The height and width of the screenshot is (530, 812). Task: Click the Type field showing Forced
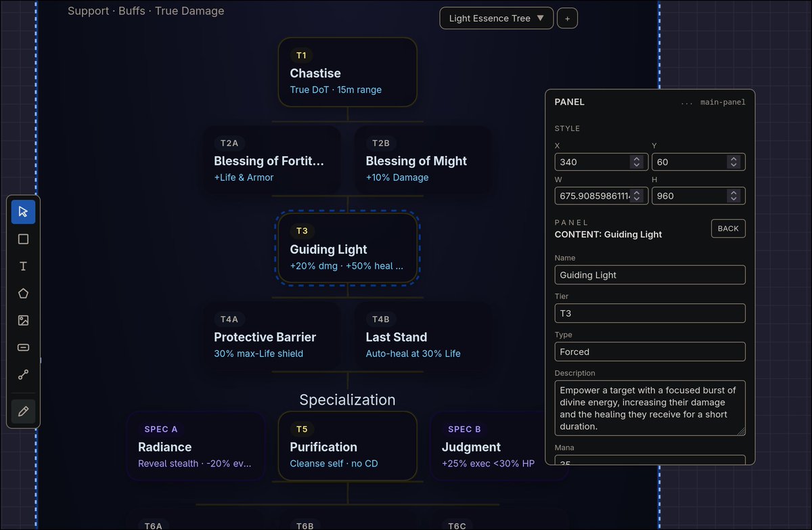pyautogui.click(x=650, y=352)
